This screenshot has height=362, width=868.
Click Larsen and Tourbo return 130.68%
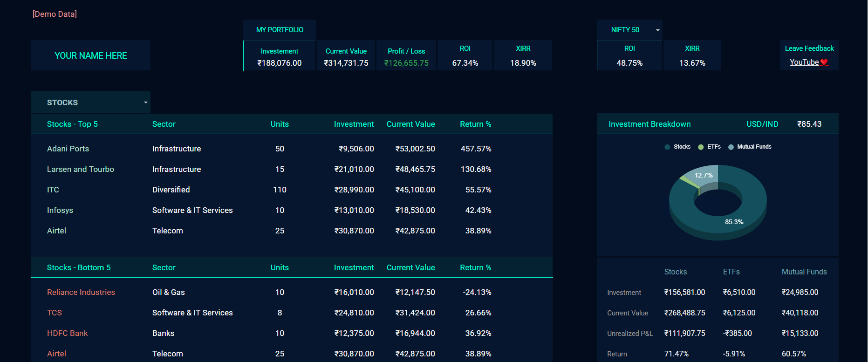(476, 169)
